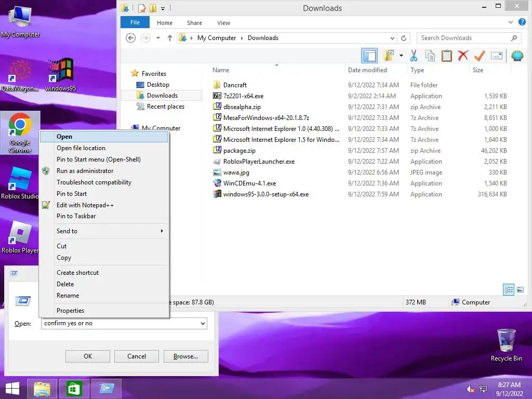Select Desktop under Favorites
Viewport: 532px width, 399px height.
point(158,85)
